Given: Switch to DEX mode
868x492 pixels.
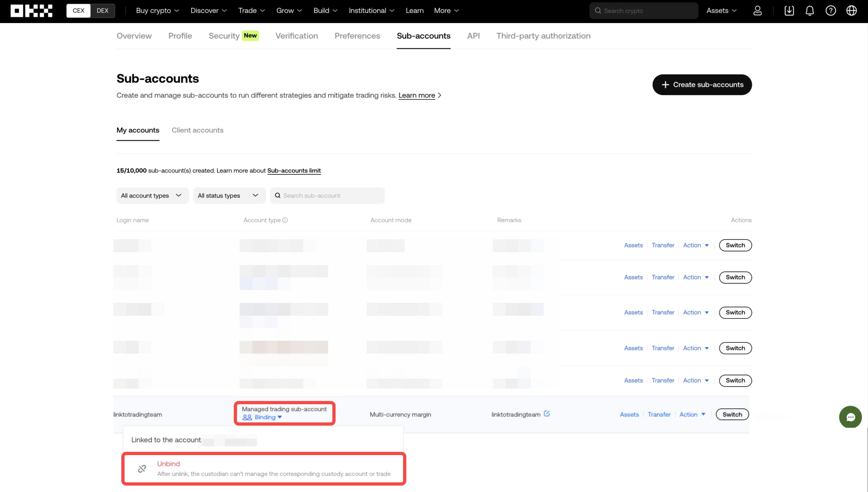Looking at the screenshot, I should click(102, 11).
